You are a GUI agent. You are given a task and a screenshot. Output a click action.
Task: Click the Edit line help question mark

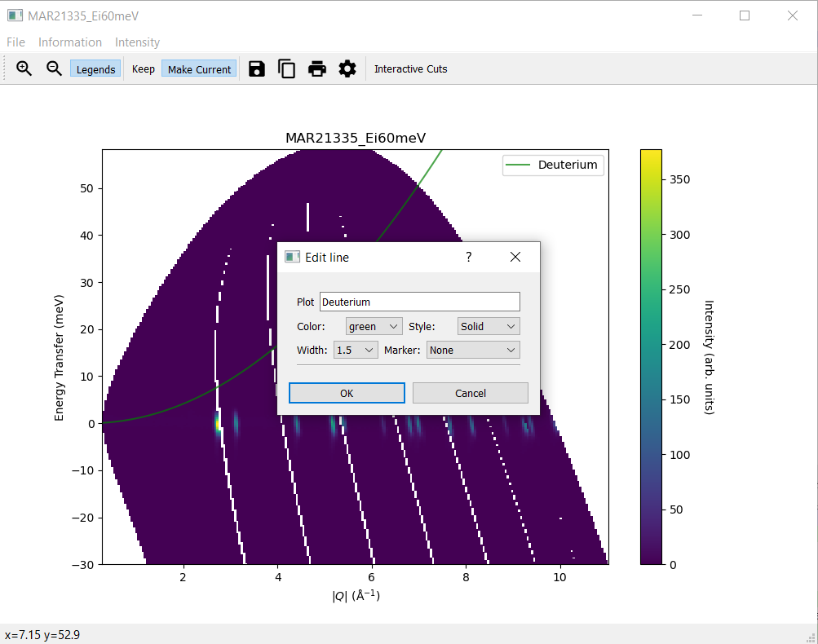tap(469, 257)
